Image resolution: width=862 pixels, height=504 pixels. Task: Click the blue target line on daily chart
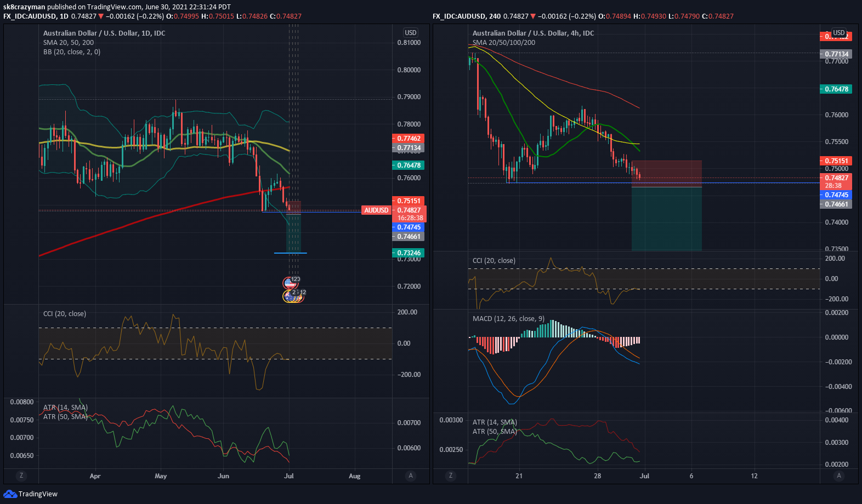click(x=290, y=253)
